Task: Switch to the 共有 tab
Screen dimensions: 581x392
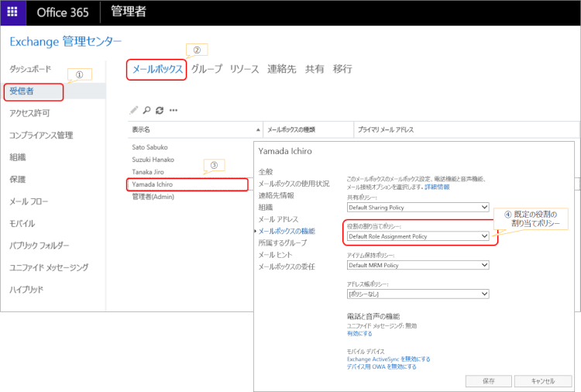Action: click(x=315, y=69)
